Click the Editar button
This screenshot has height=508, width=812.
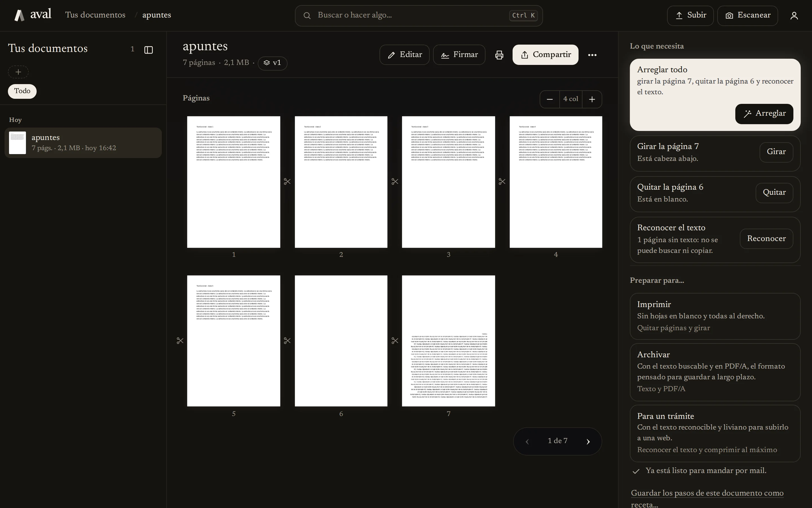coord(404,55)
